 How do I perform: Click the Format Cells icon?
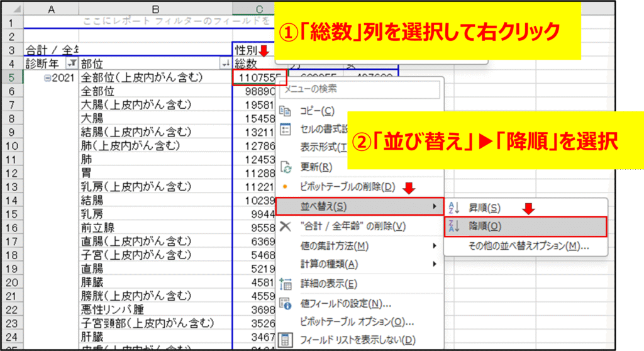[286, 130]
